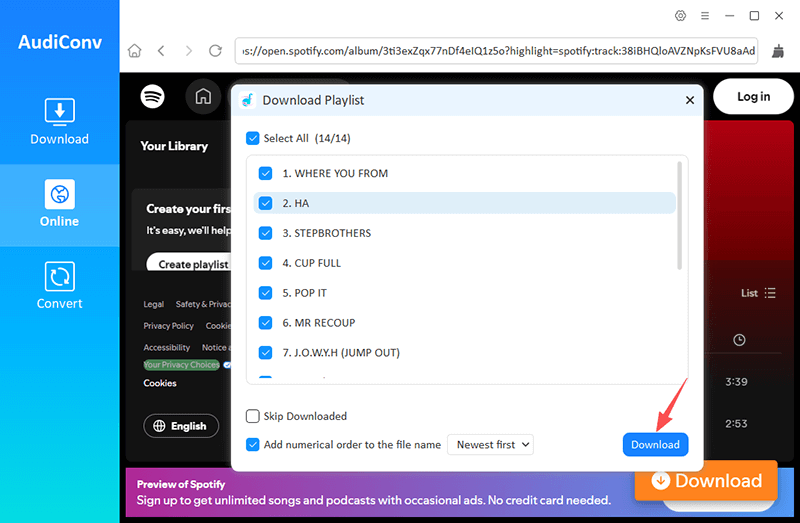This screenshot has width=800, height=523.
Task: Click the Cookies link in the library footer
Action: (x=160, y=383)
